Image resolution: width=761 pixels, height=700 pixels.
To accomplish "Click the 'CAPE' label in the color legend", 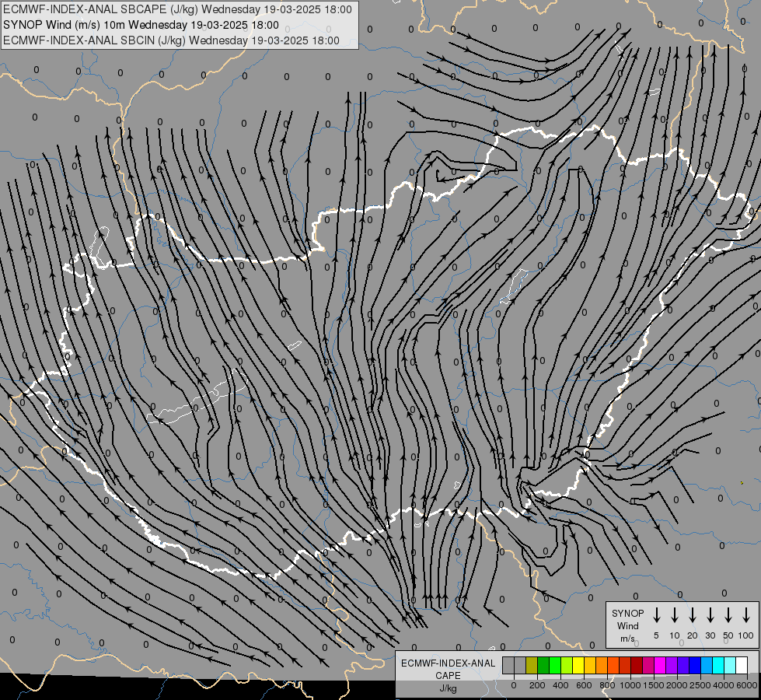I will 448,676.
